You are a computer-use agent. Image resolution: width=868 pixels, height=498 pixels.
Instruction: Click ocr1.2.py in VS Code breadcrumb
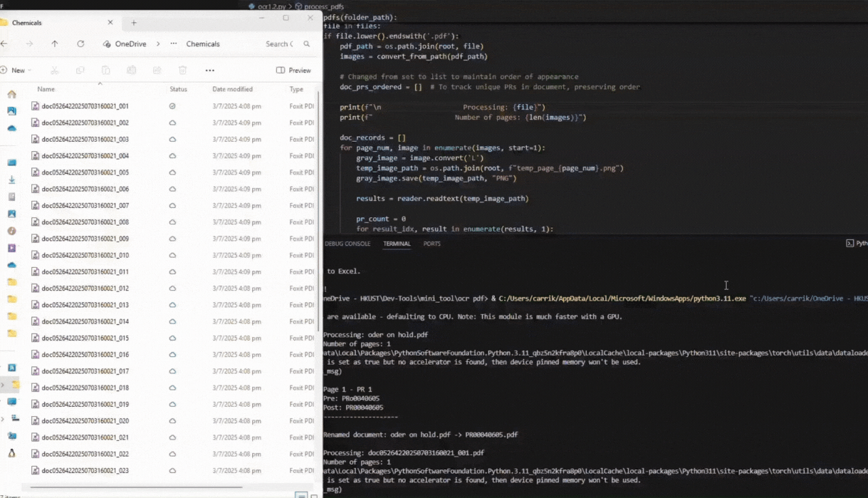point(271,6)
